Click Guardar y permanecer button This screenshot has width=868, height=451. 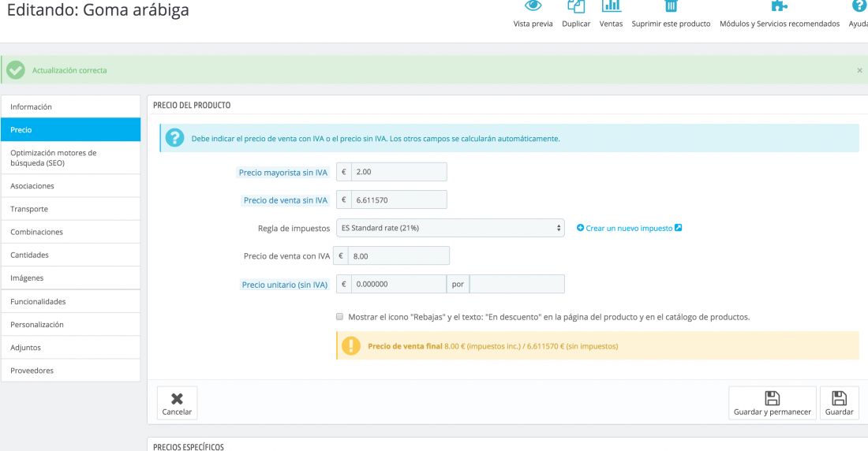(x=773, y=403)
